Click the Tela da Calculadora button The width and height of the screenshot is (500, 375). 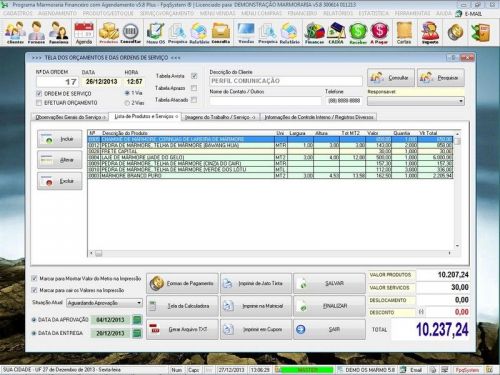pos(182,306)
